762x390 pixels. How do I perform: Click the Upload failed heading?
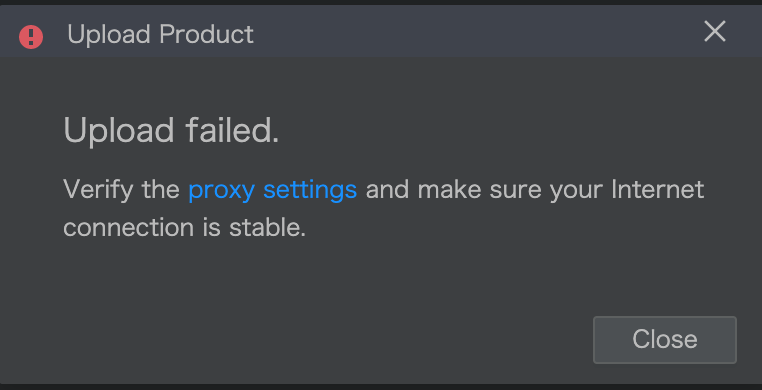171,130
